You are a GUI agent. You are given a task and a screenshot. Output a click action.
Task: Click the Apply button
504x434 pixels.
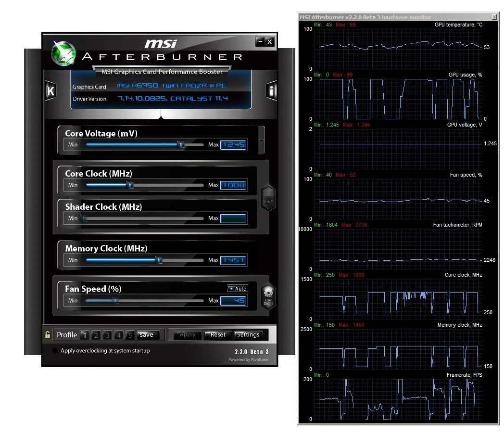coord(188,335)
